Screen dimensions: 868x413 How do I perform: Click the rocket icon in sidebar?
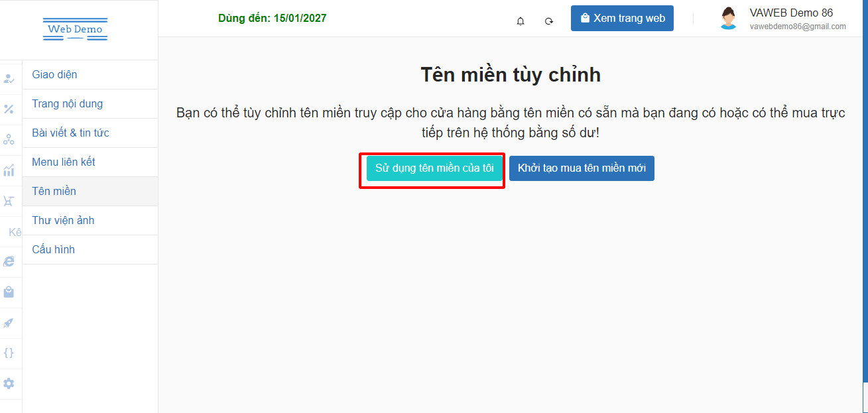tap(9, 323)
